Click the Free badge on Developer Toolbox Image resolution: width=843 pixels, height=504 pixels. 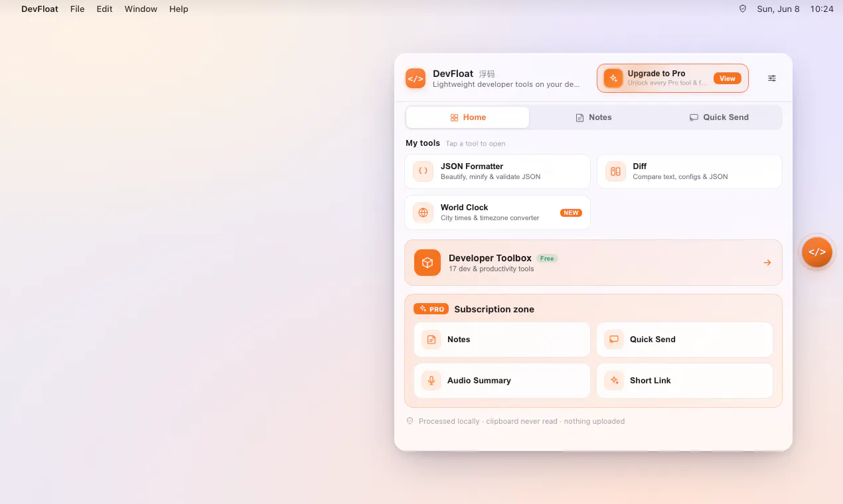tap(547, 259)
